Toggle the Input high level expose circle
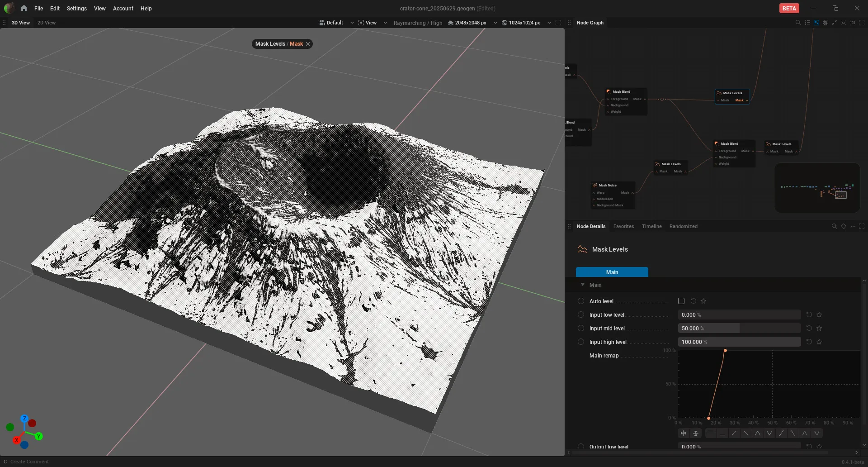The width and height of the screenshot is (868, 467). click(581, 342)
